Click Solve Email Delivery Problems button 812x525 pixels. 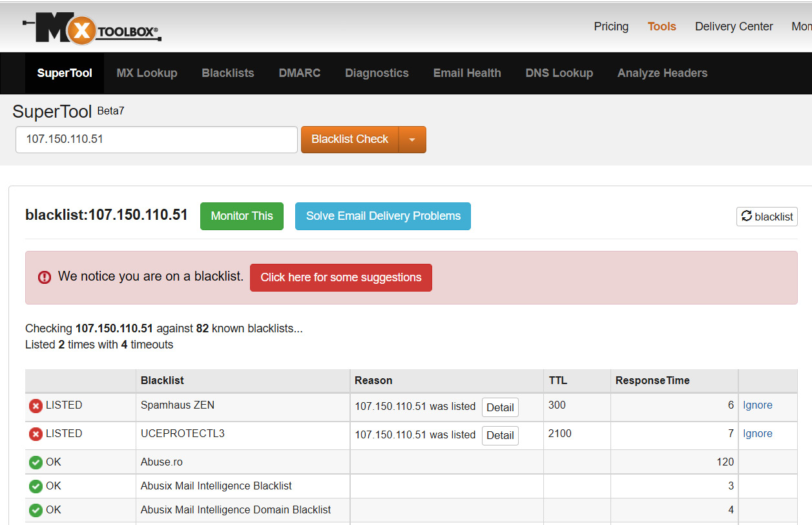point(383,216)
